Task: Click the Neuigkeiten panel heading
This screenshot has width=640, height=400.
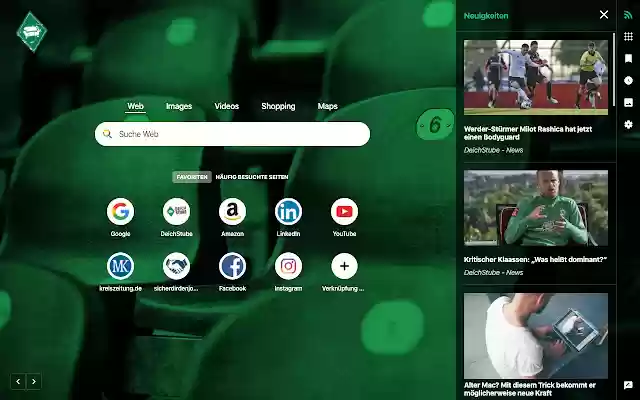Action: tap(486, 16)
